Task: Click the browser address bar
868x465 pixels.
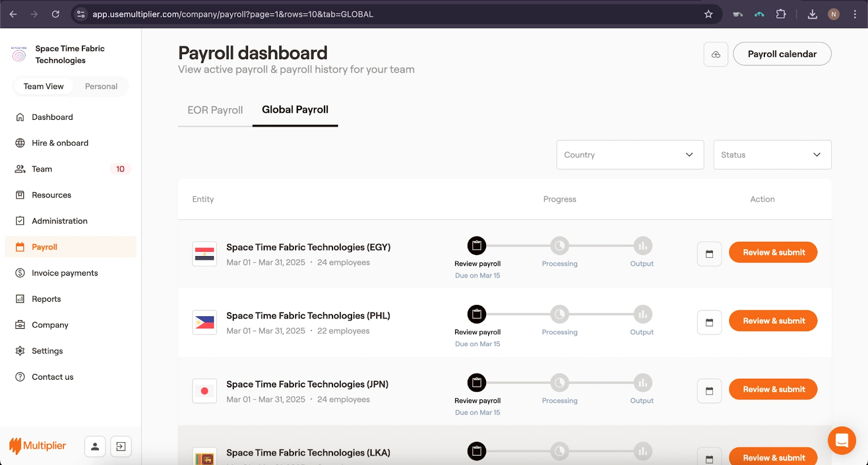Action: [396, 14]
